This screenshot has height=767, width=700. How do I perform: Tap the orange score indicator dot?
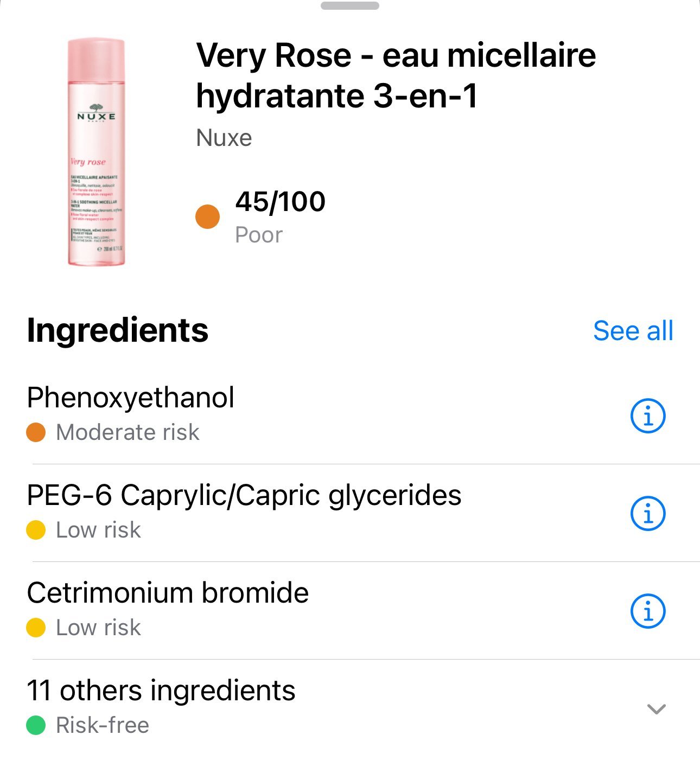[207, 217]
